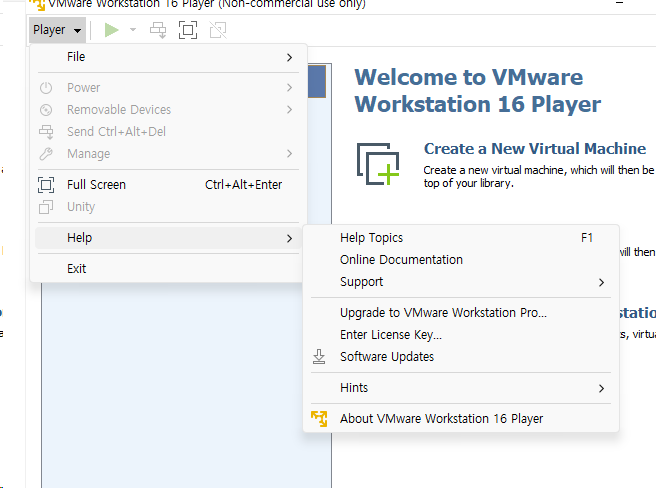
Task: Click the green power-on play icon
Action: tap(111, 30)
